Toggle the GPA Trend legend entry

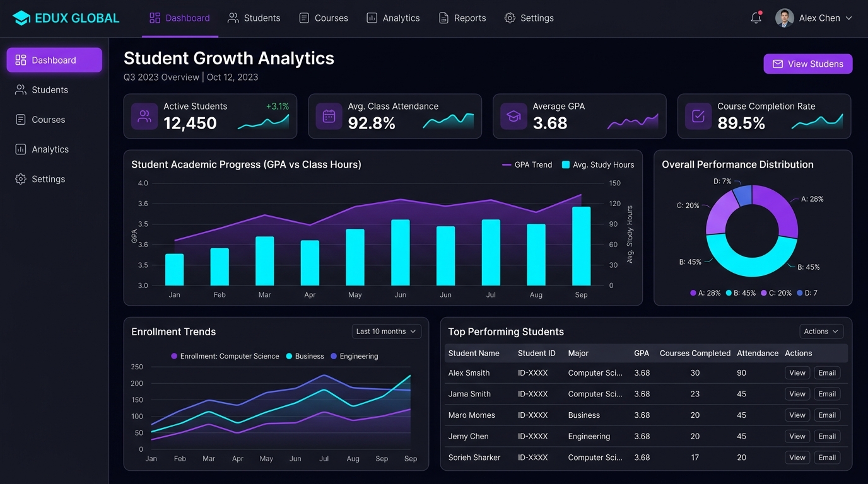coord(527,164)
